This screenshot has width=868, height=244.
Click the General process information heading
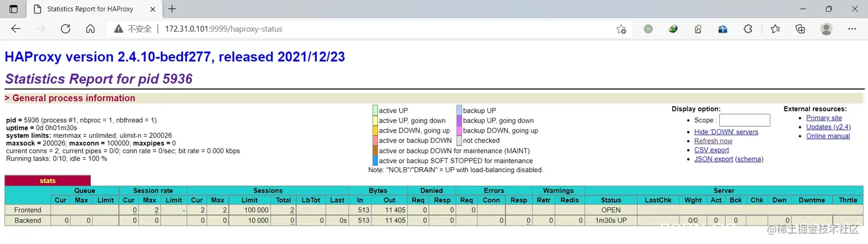coord(70,98)
